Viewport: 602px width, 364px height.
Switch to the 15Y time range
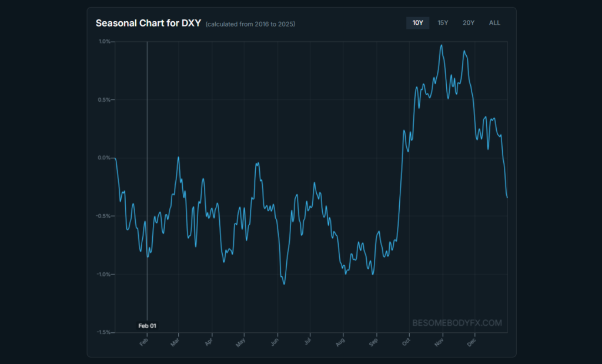click(x=443, y=23)
